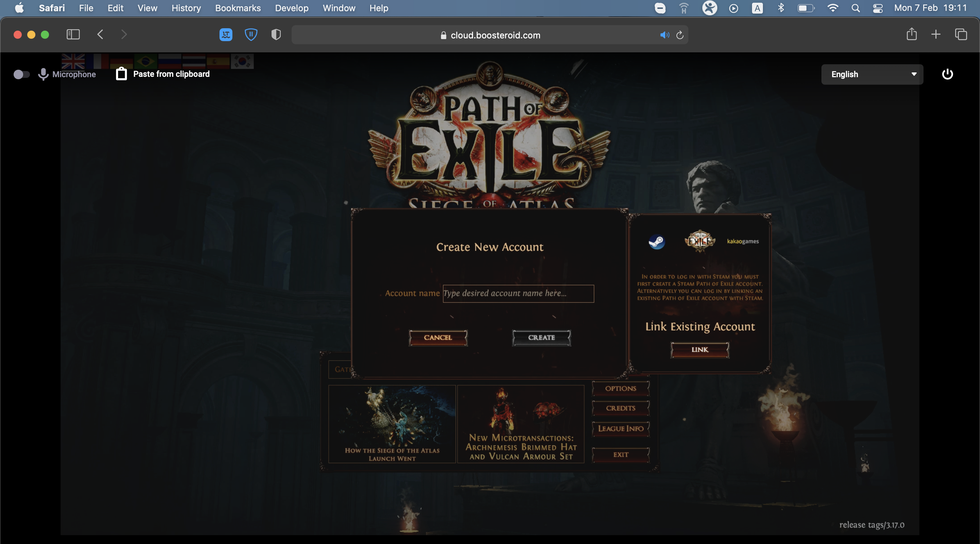The width and height of the screenshot is (980, 544).
Task: Select the German flag language
Action: (x=121, y=61)
